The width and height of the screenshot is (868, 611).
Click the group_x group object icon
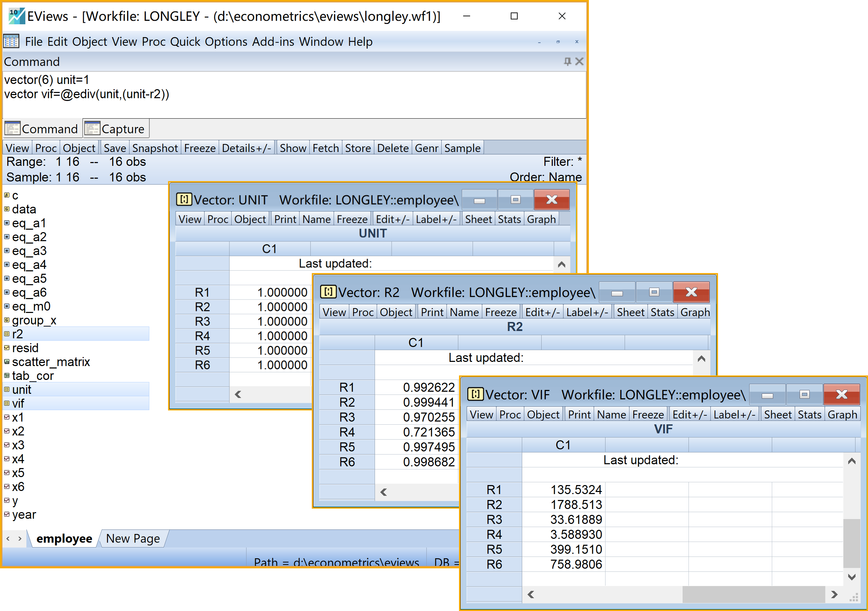click(x=7, y=320)
